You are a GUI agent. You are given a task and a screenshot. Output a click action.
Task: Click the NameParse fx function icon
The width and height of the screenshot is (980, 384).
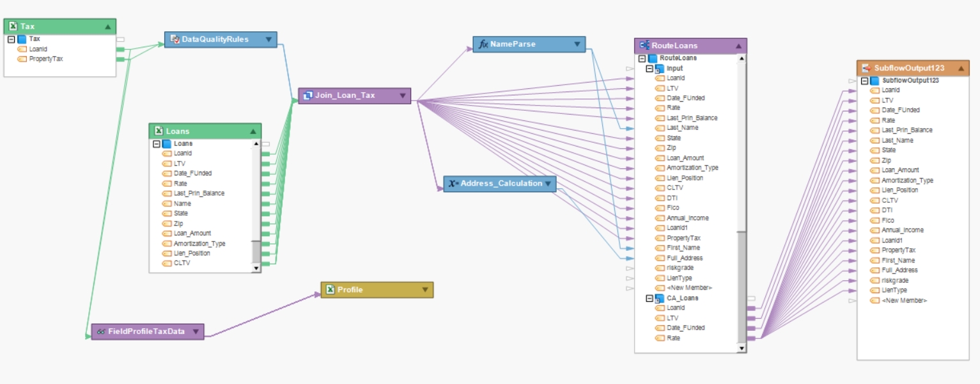[483, 44]
